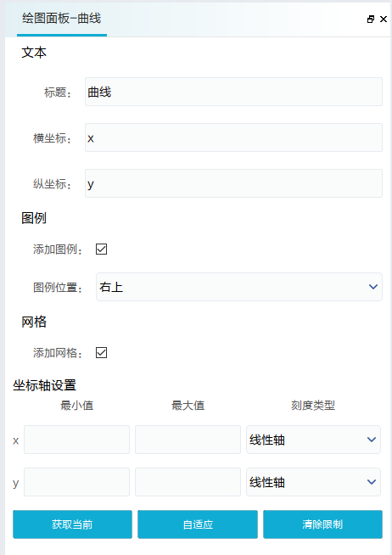
Task: Click the y axis 最小值 input box
Action: coord(76,482)
